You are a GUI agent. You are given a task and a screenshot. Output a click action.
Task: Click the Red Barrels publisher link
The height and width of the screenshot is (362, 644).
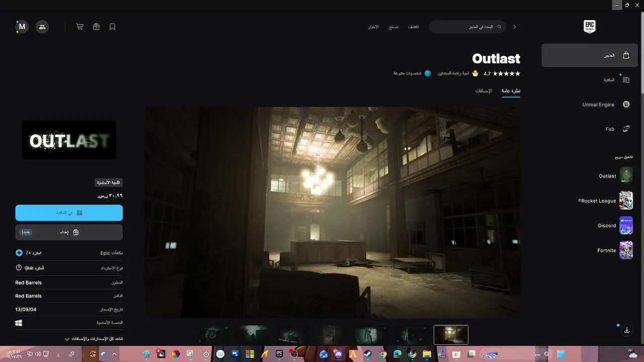(x=29, y=296)
